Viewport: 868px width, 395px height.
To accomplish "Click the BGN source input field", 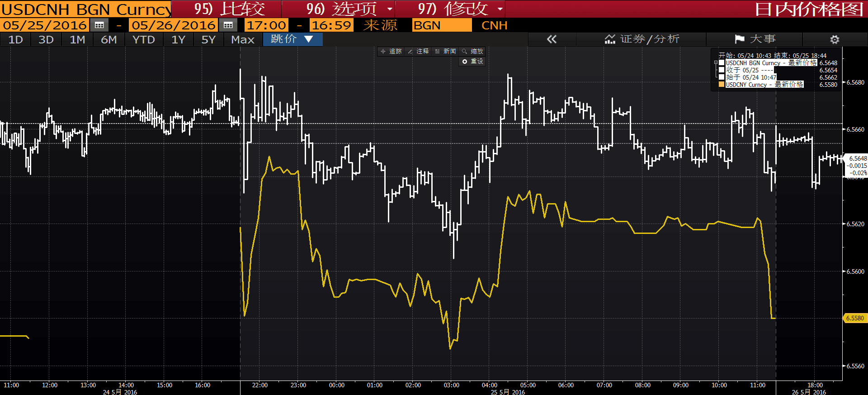I will (442, 25).
